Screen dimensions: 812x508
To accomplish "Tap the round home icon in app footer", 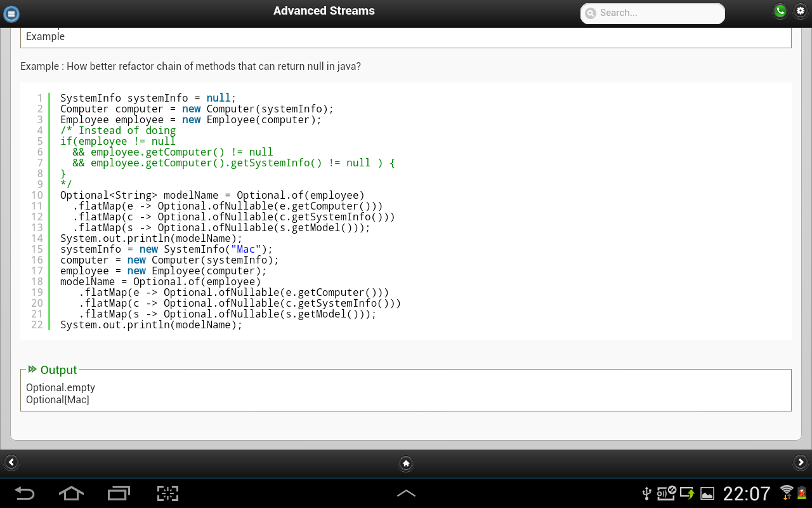I will coord(406,464).
